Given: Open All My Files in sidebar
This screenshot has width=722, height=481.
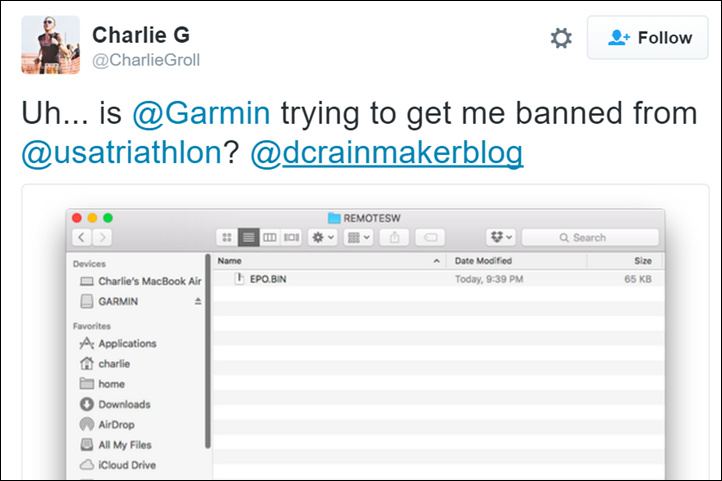Looking at the screenshot, I should click(x=116, y=445).
